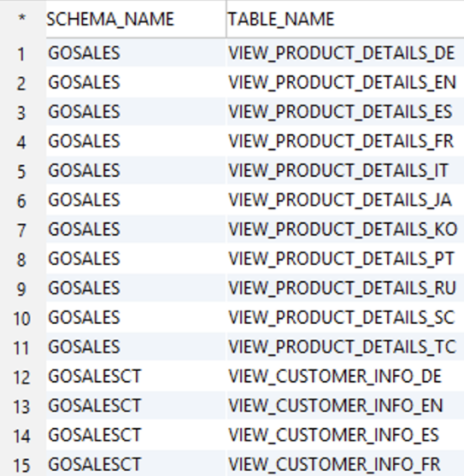
Task: Click the VIEW_PRODUCT_DETAILS_FR cell
Action: 345,141
